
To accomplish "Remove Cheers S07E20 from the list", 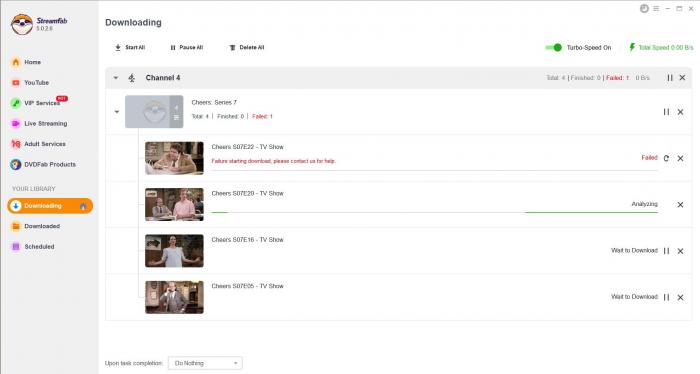I will 680,204.
